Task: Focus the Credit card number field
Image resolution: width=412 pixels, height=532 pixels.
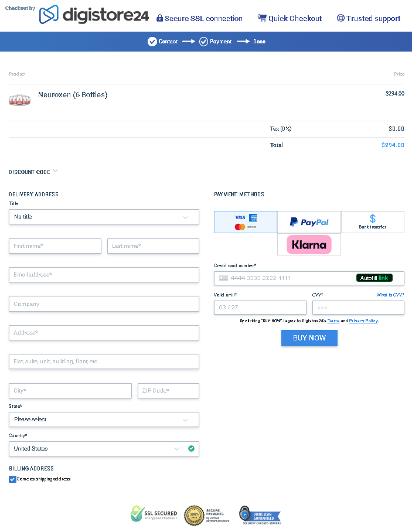Action: pyautogui.click(x=309, y=278)
